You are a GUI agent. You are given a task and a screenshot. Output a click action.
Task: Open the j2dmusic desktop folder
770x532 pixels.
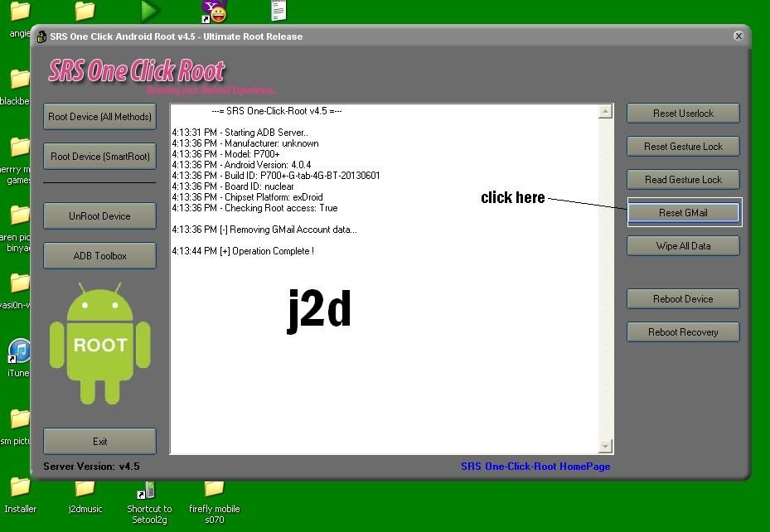(85, 491)
